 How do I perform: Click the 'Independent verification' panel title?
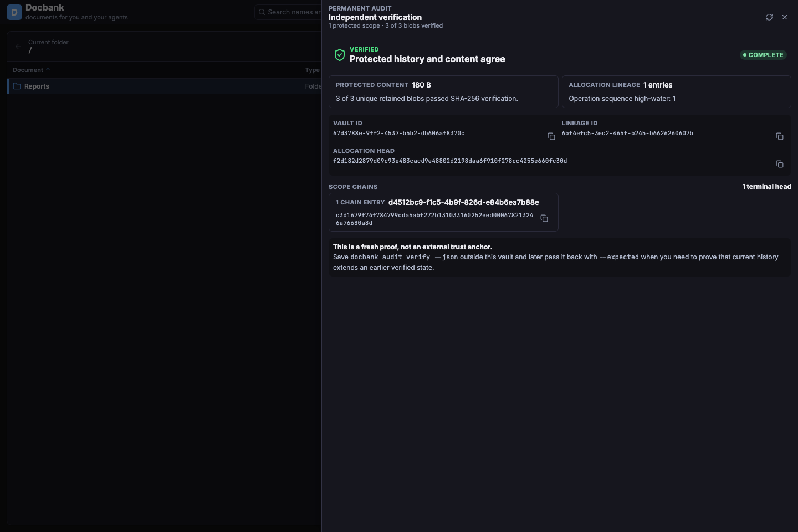click(375, 17)
